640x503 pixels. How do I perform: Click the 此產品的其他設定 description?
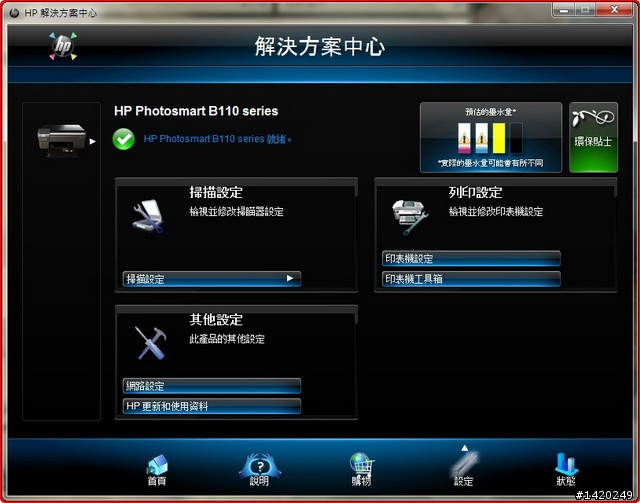[227, 339]
